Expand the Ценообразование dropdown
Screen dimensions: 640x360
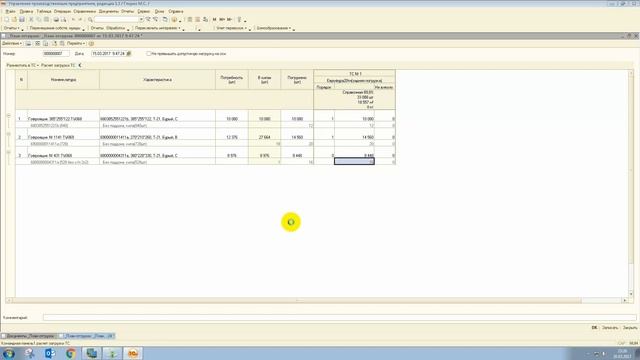point(273,28)
